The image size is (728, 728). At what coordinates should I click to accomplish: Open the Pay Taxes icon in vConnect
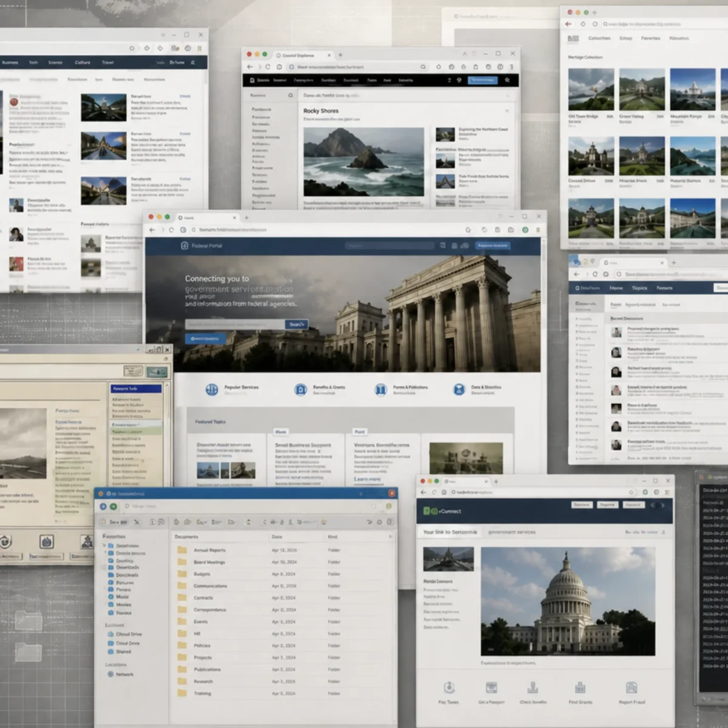(449, 687)
